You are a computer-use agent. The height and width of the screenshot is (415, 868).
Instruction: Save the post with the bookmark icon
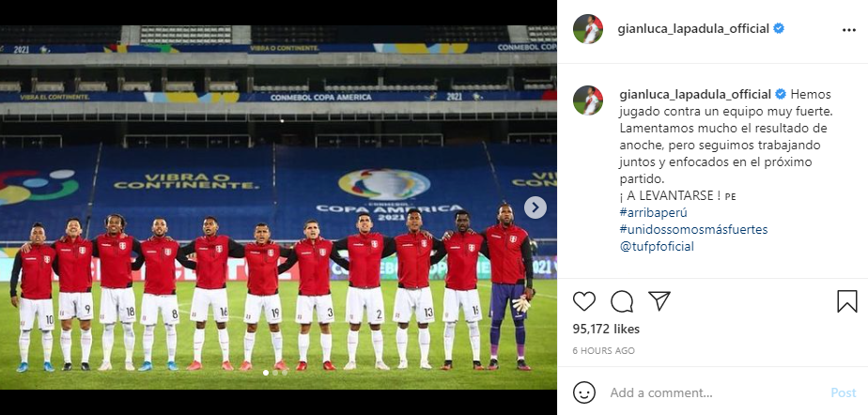[847, 301]
